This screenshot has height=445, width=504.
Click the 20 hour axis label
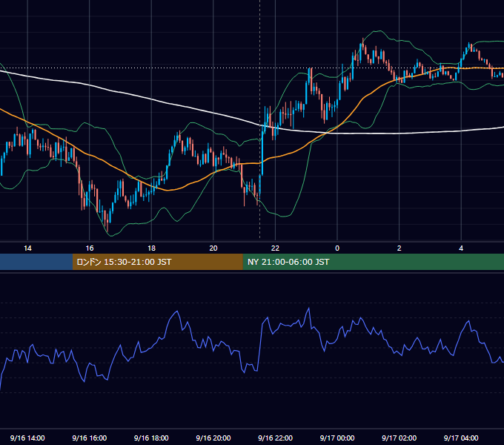click(213, 248)
